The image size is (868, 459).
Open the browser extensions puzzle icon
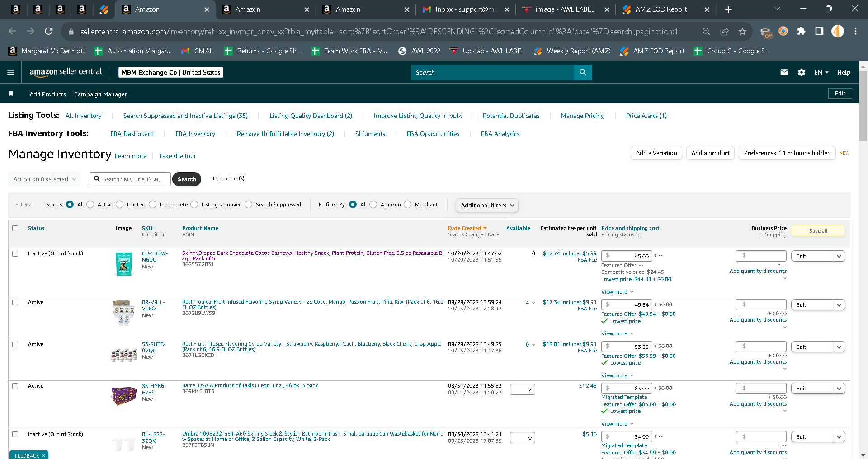(x=801, y=31)
